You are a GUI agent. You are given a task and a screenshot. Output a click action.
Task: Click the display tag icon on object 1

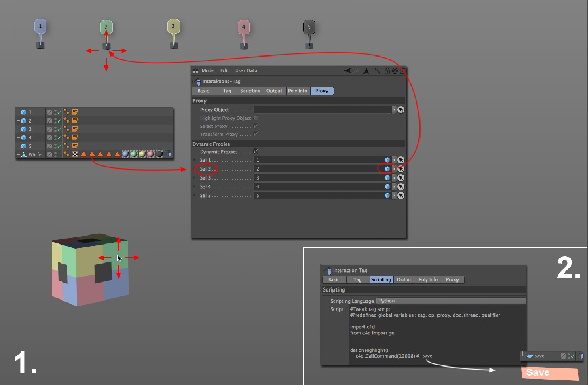[75, 112]
